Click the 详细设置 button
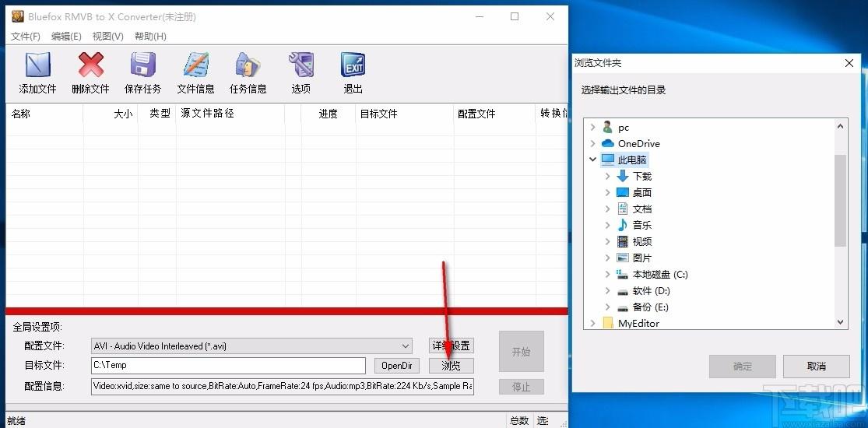The width and height of the screenshot is (868, 428). pyautogui.click(x=452, y=346)
